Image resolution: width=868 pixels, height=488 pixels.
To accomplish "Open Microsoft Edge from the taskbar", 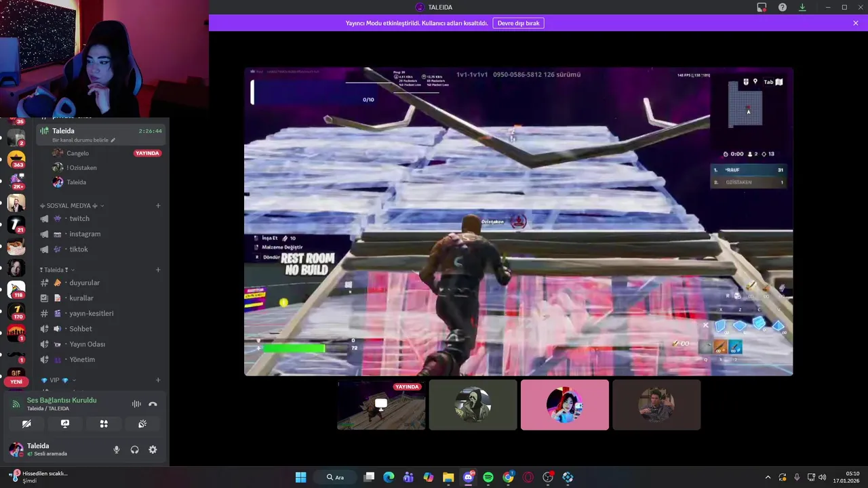I will coord(389,477).
